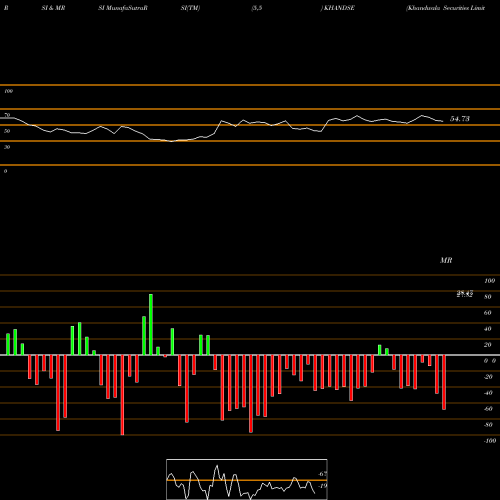
Task: Click the -19 label in mini preview chart
Action: 322,486
